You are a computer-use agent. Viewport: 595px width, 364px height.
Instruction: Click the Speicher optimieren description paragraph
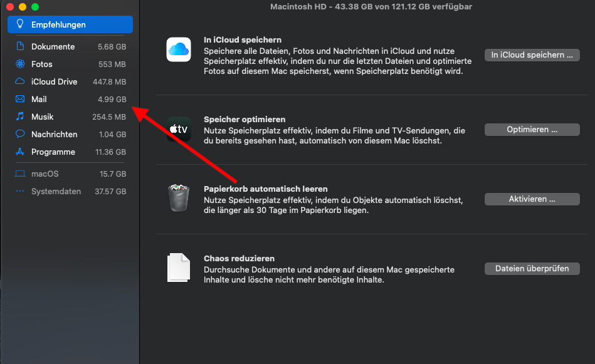pos(334,136)
